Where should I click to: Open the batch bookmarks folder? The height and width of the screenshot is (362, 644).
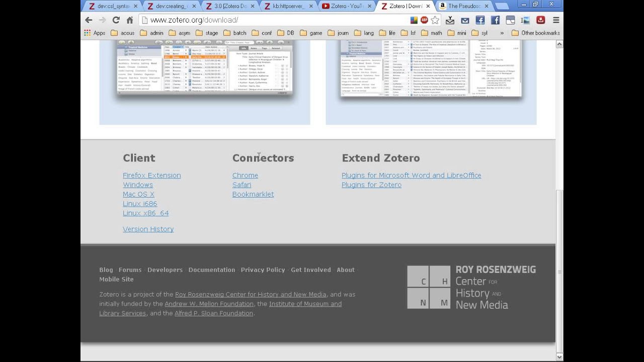pos(234,33)
